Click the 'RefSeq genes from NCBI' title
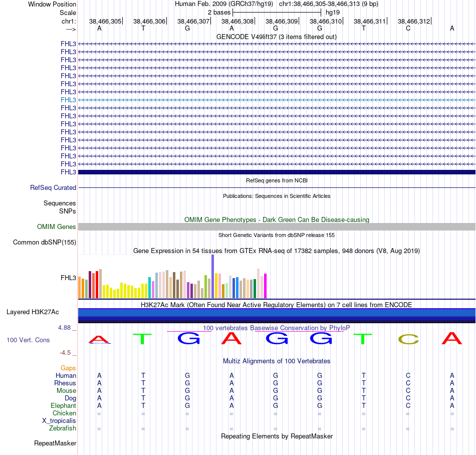This screenshot has width=476, height=455. click(x=277, y=180)
